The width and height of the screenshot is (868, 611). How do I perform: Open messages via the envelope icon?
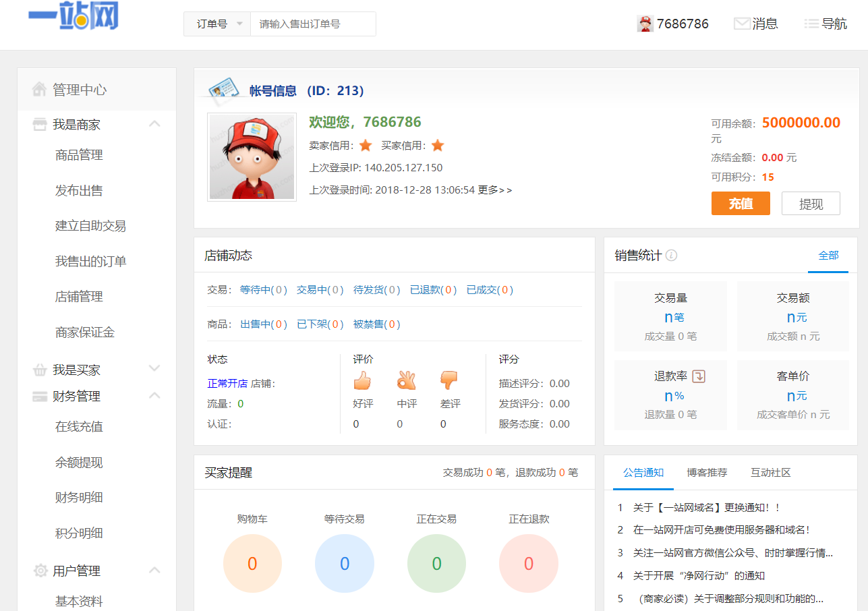point(742,24)
